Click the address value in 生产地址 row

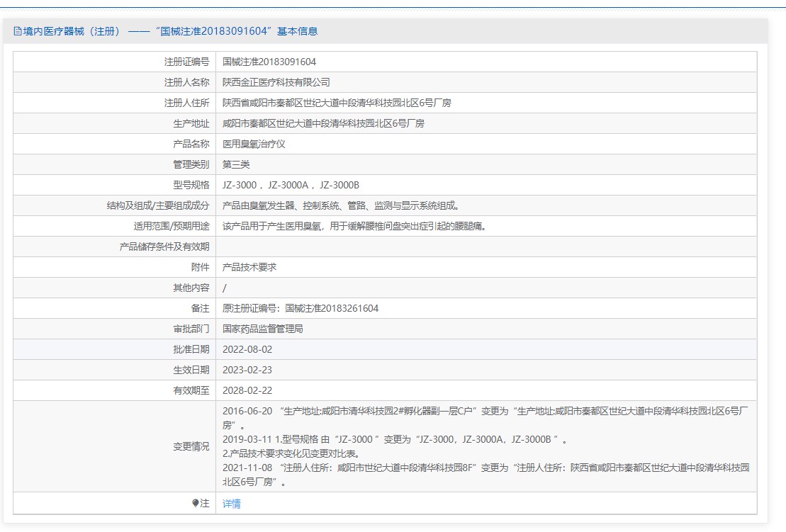[x=323, y=123]
